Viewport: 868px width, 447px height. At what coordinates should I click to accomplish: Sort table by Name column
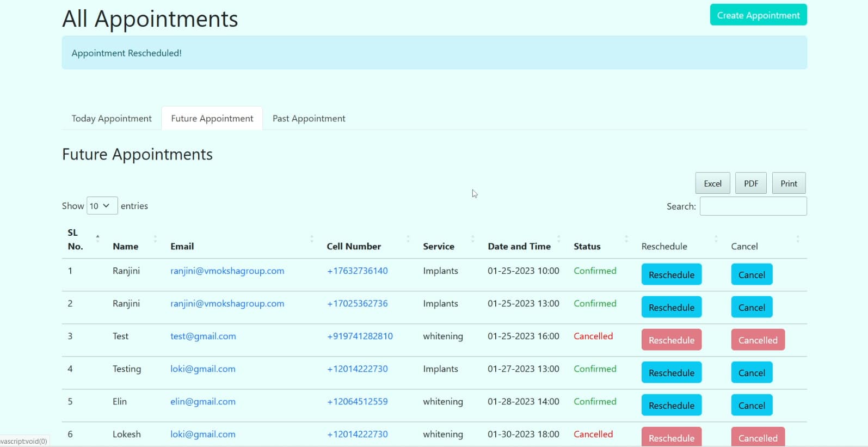tap(126, 247)
